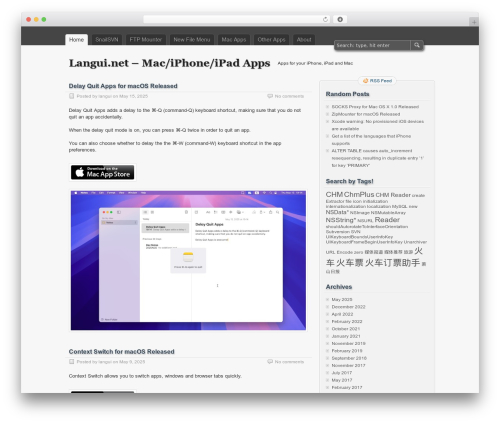Click the RSS Feed link text
The width and height of the screenshot is (500, 423).
click(381, 81)
